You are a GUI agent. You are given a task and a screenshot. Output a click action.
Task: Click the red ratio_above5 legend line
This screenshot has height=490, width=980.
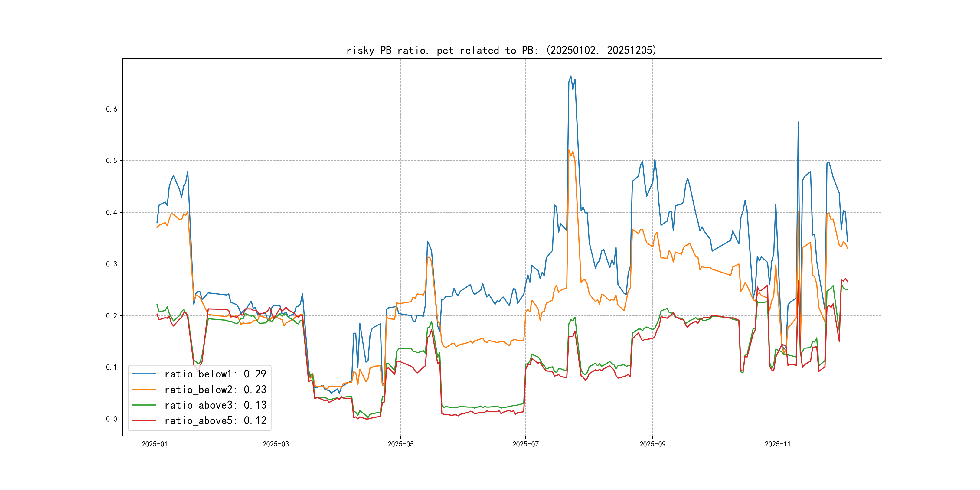(x=144, y=420)
